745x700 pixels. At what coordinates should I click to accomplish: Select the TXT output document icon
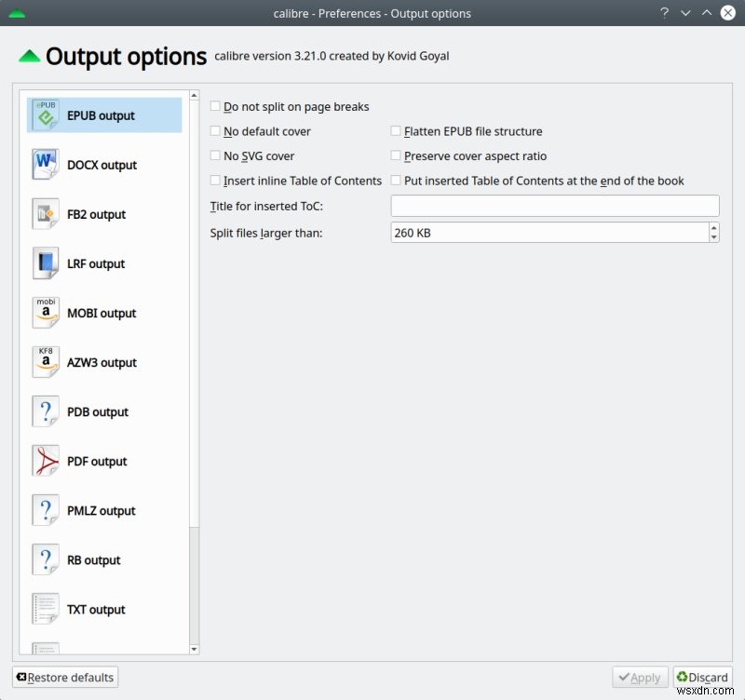click(x=46, y=610)
